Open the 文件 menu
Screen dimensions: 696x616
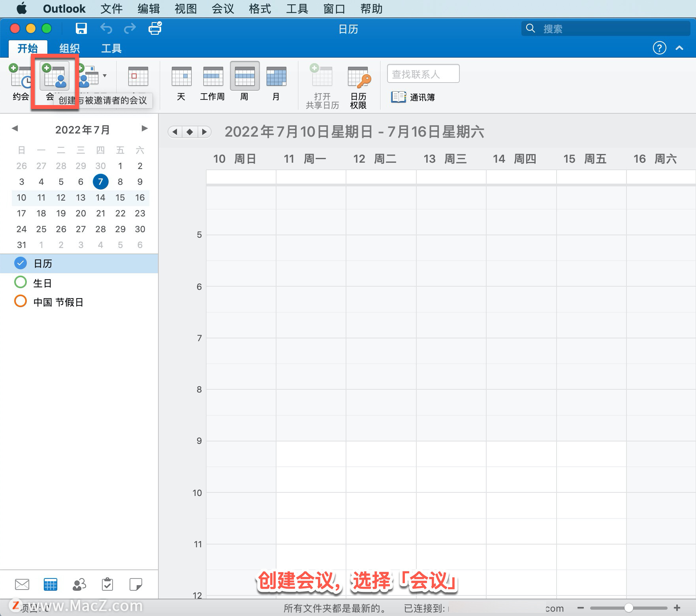111,9
